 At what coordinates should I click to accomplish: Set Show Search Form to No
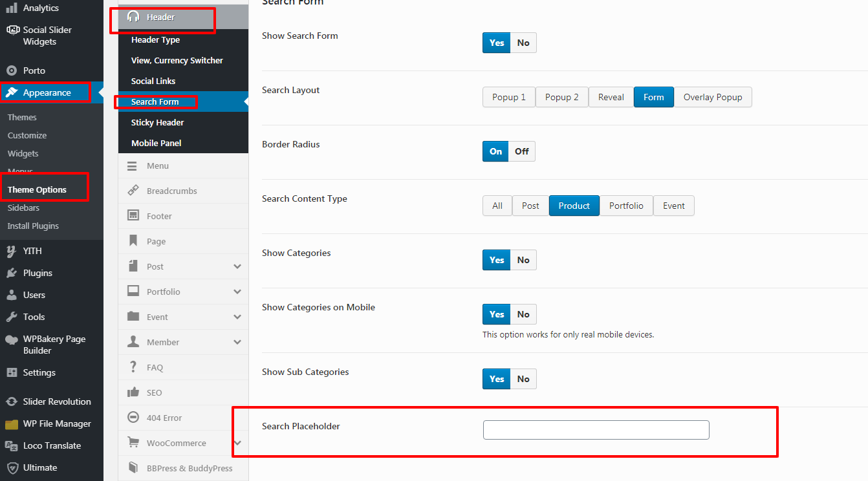point(523,43)
